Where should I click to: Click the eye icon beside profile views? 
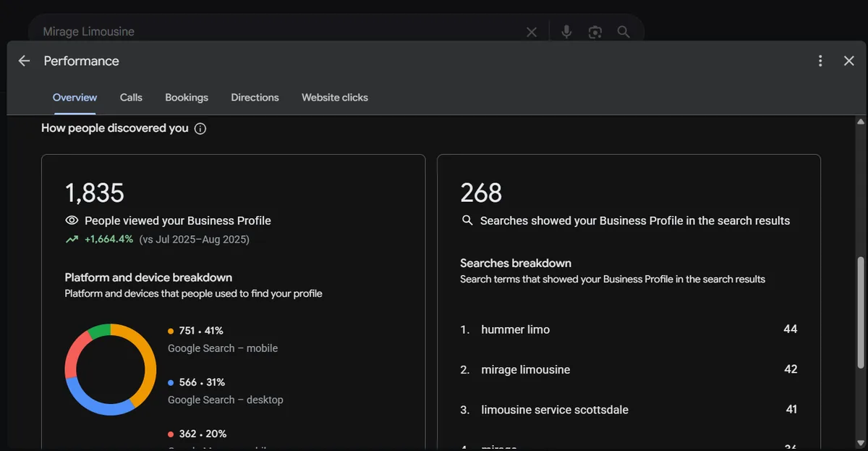pyautogui.click(x=72, y=221)
